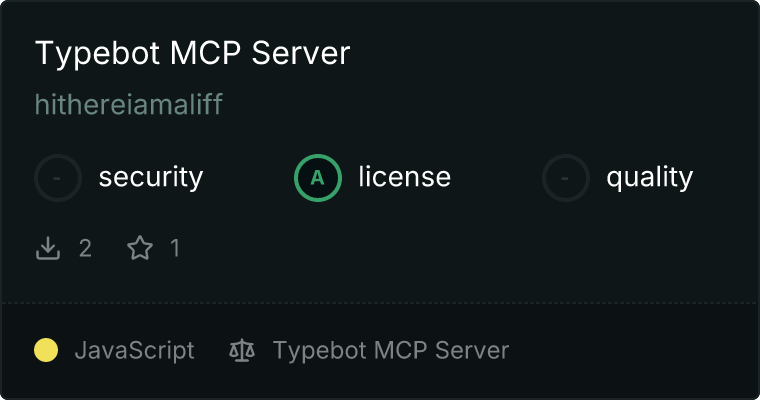Open the footer Typebot MCP Server license text

pyautogui.click(x=391, y=351)
